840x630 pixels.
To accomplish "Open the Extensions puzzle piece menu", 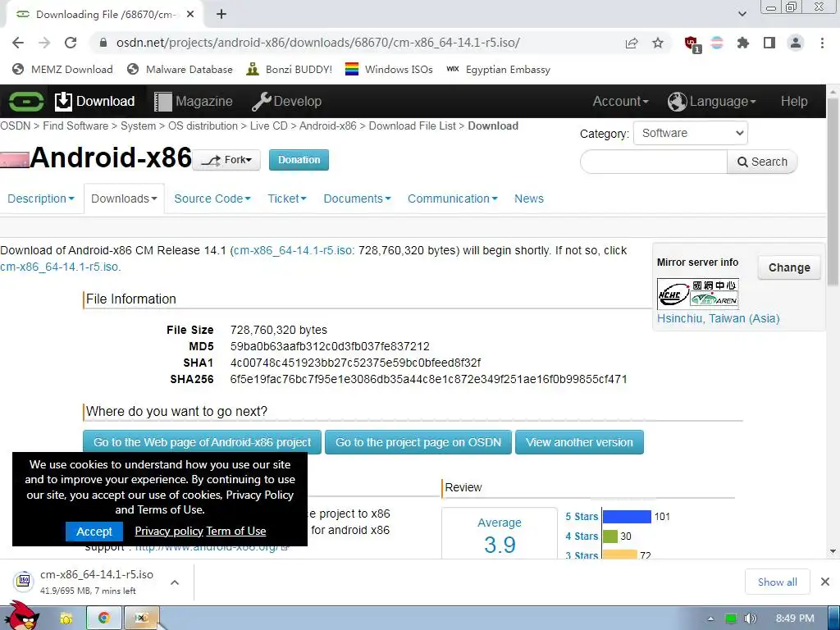I will coord(742,43).
